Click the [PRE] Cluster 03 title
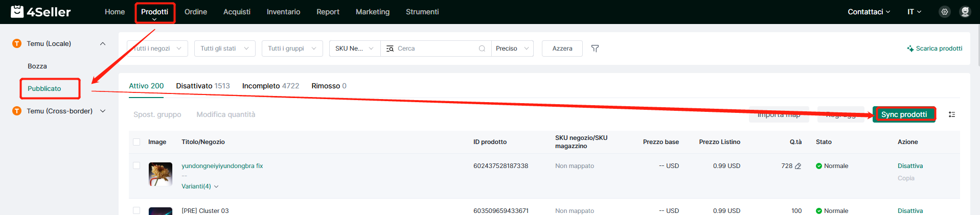 click(205, 211)
